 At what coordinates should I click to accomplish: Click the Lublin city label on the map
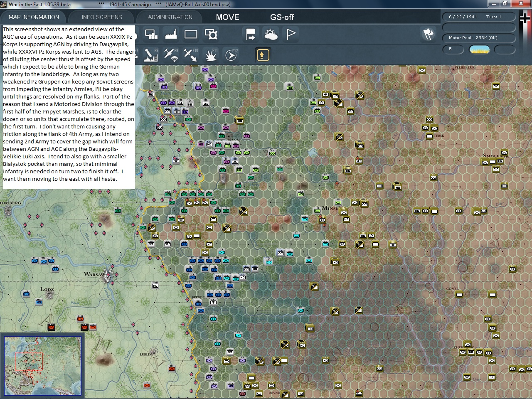pos(146,354)
